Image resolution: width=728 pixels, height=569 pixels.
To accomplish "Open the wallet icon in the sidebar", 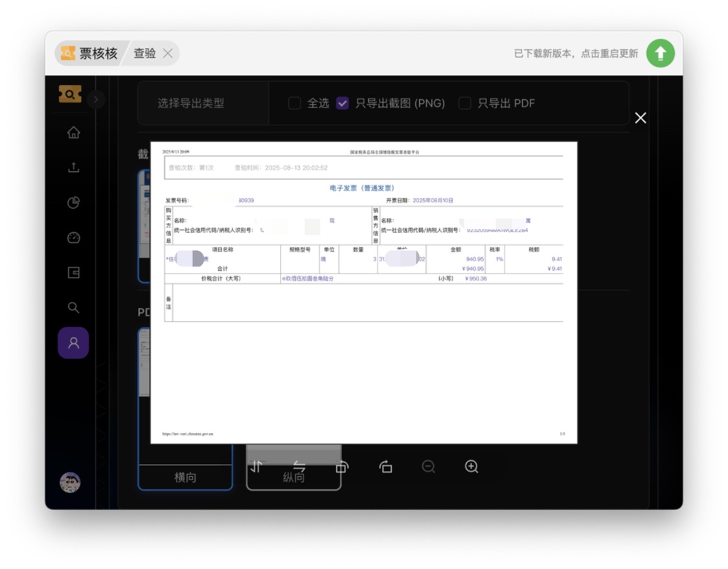I will point(73,273).
